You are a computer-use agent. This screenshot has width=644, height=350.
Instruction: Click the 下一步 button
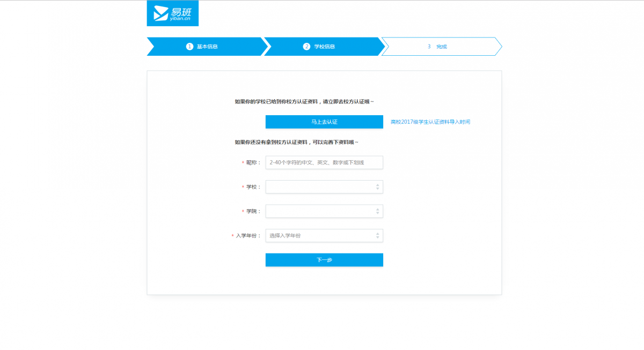324,260
